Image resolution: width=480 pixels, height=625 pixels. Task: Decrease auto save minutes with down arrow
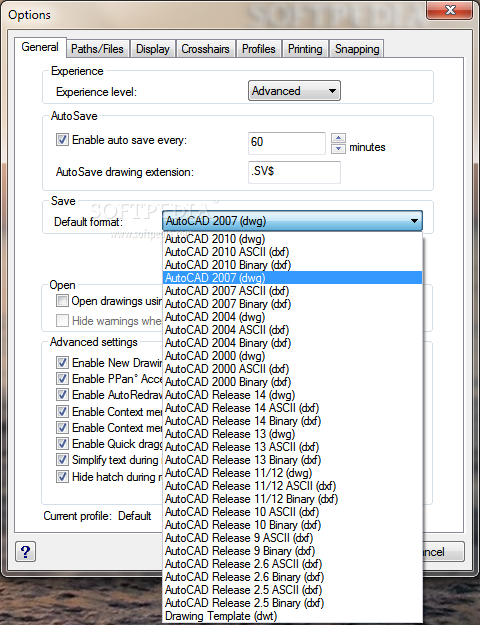(x=338, y=149)
